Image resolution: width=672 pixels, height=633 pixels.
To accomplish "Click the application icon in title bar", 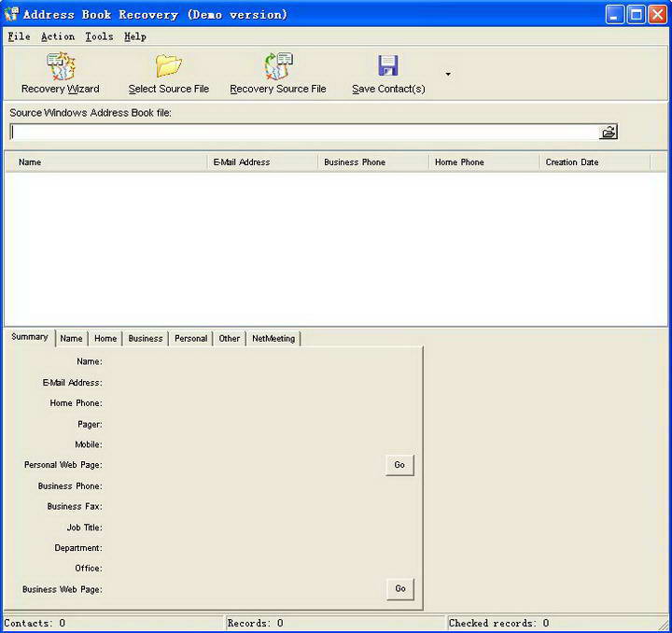I will (11, 14).
